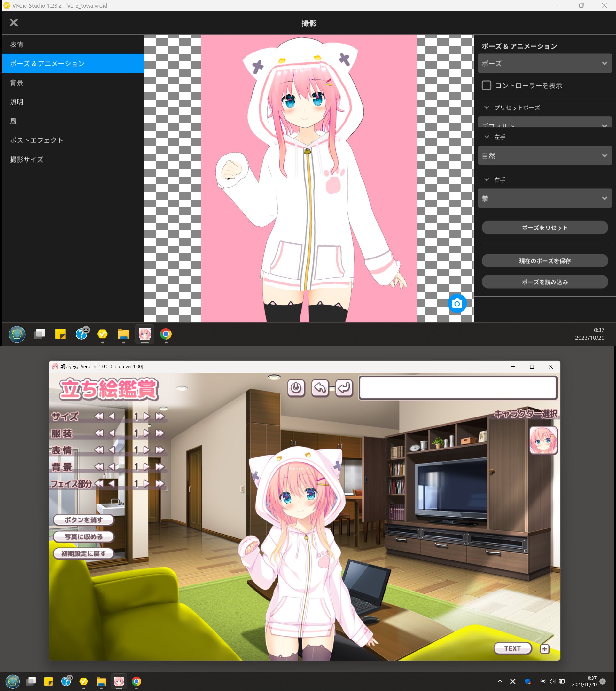Click the shell start icon in upper taskbar
The height and width of the screenshot is (691, 616).
[x=17, y=334]
